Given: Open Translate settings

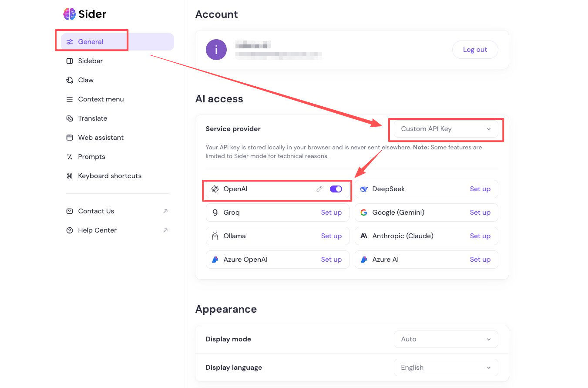Looking at the screenshot, I should point(118,118).
